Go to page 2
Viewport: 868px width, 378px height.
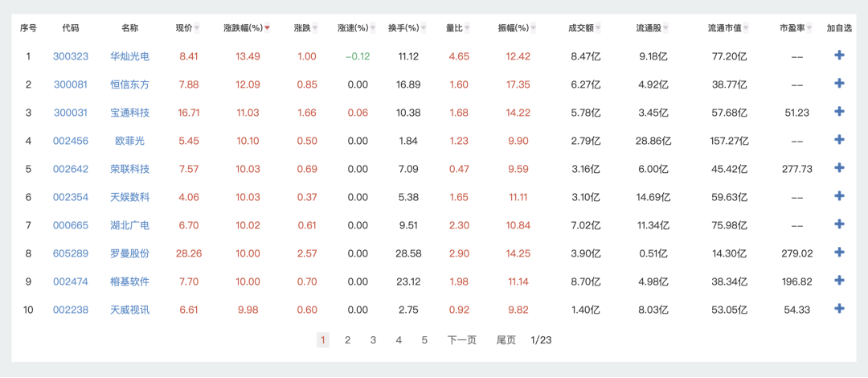pos(347,340)
